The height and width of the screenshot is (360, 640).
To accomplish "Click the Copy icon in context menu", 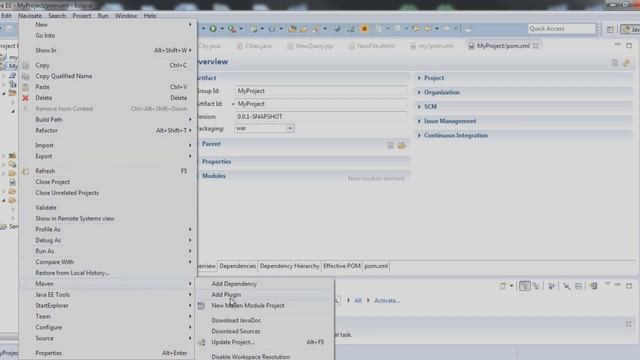I will (x=25, y=65).
